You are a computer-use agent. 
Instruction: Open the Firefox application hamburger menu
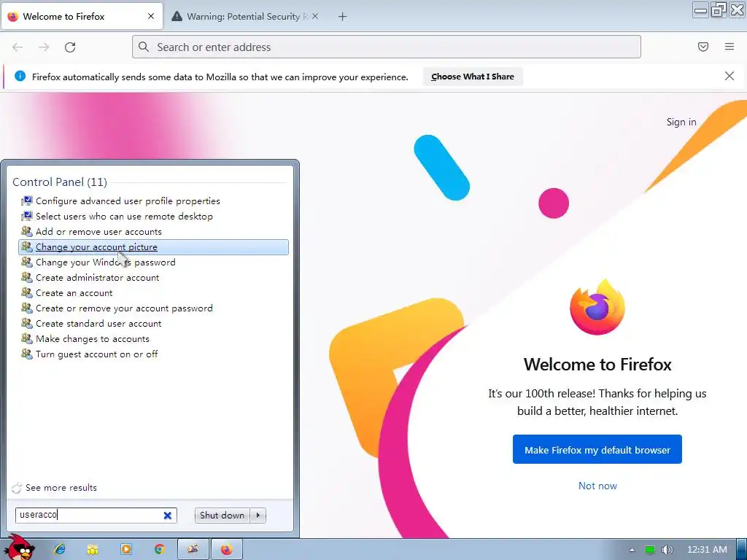(x=729, y=47)
